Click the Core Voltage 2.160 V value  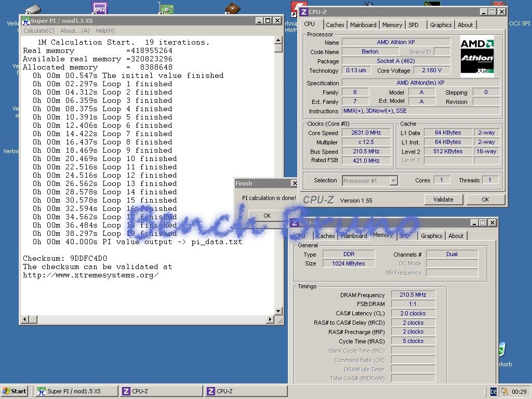(x=432, y=70)
